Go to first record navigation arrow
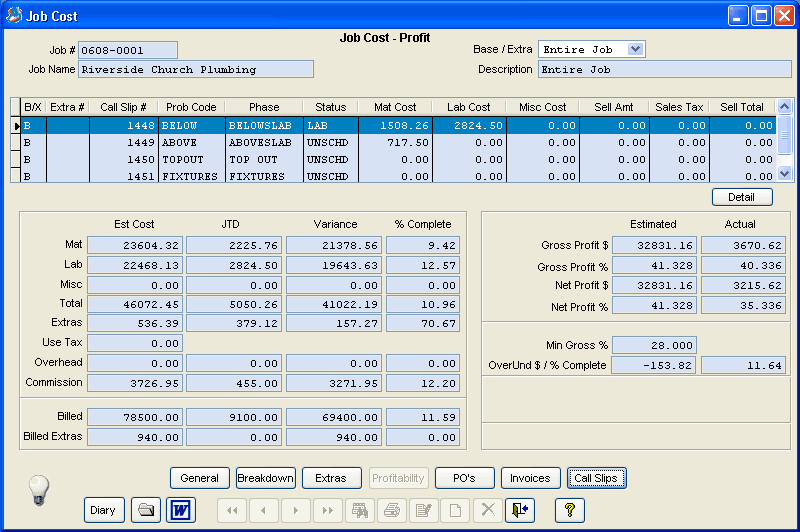This screenshot has height=532, width=800. (x=232, y=510)
